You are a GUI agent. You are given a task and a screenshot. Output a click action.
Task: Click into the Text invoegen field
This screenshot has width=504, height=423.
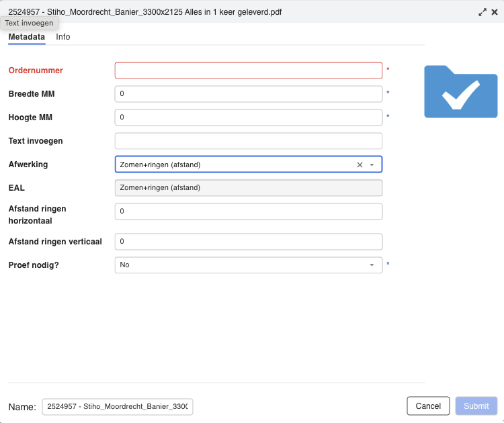(x=248, y=141)
